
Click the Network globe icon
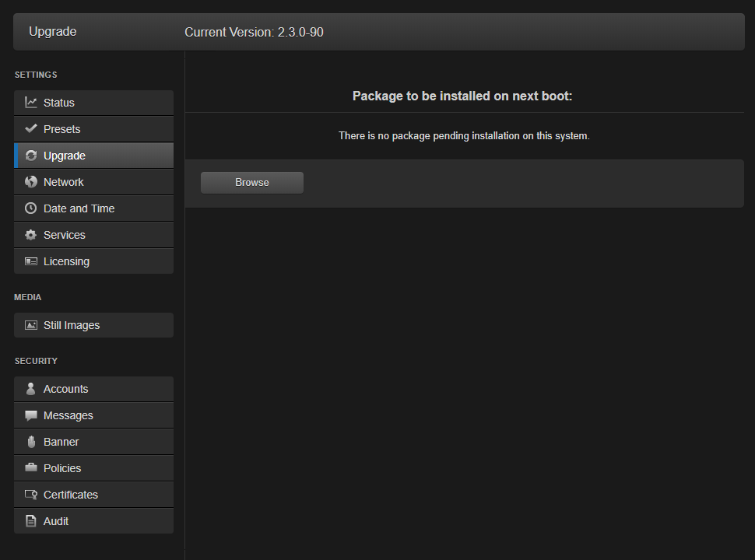click(31, 182)
